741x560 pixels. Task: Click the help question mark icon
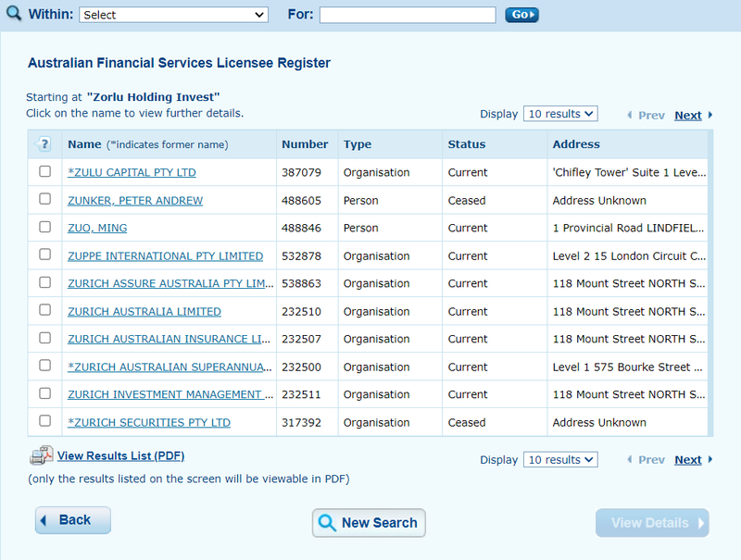click(44, 143)
